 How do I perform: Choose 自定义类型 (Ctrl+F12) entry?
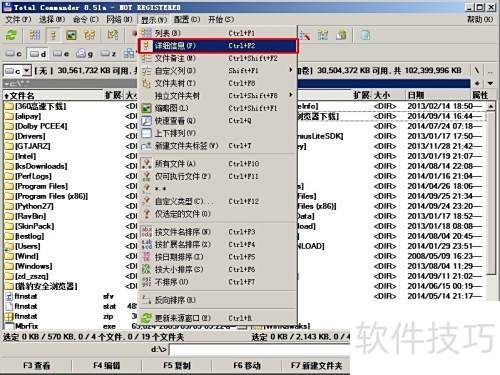pos(217,201)
